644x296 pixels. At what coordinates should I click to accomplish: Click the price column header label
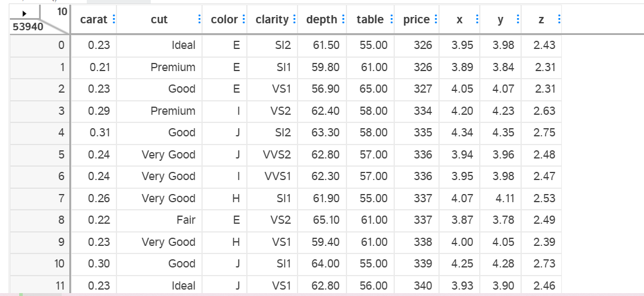416,20
